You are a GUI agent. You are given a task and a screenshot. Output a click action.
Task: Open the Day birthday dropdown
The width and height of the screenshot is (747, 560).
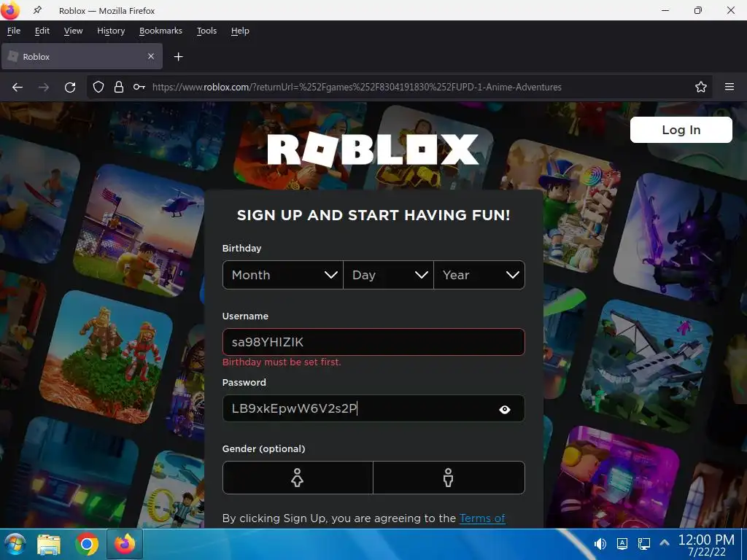pos(388,275)
